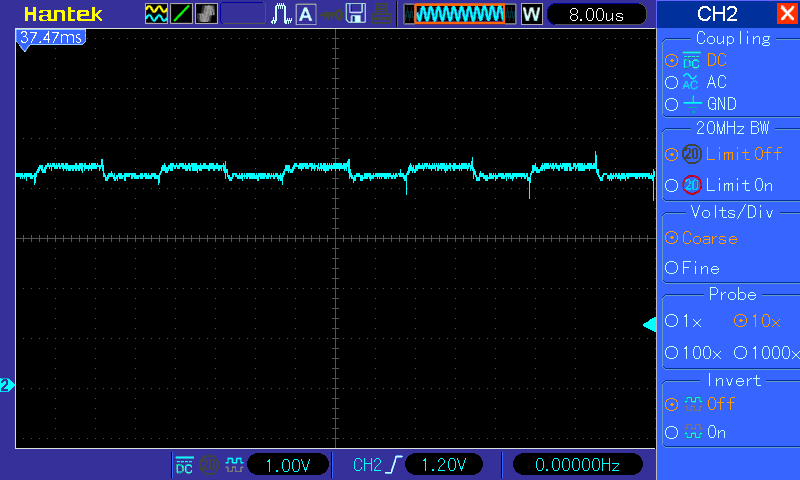Image resolution: width=800 pixels, height=480 pixels.
Task: Click the status bar DC coupling icon
Action: click(x=184, y=465)
